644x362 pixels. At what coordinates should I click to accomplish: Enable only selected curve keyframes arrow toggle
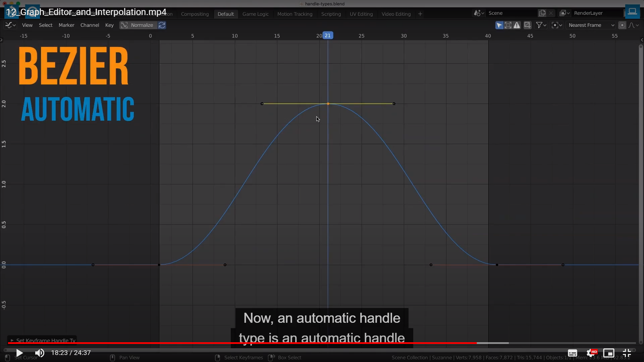[x=499, y=25]
